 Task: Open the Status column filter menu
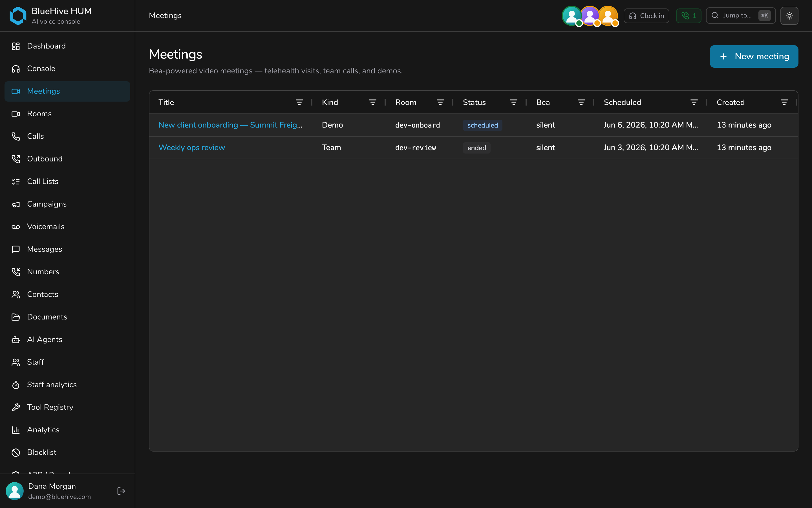pyautogui.click(x=513, y=102)
